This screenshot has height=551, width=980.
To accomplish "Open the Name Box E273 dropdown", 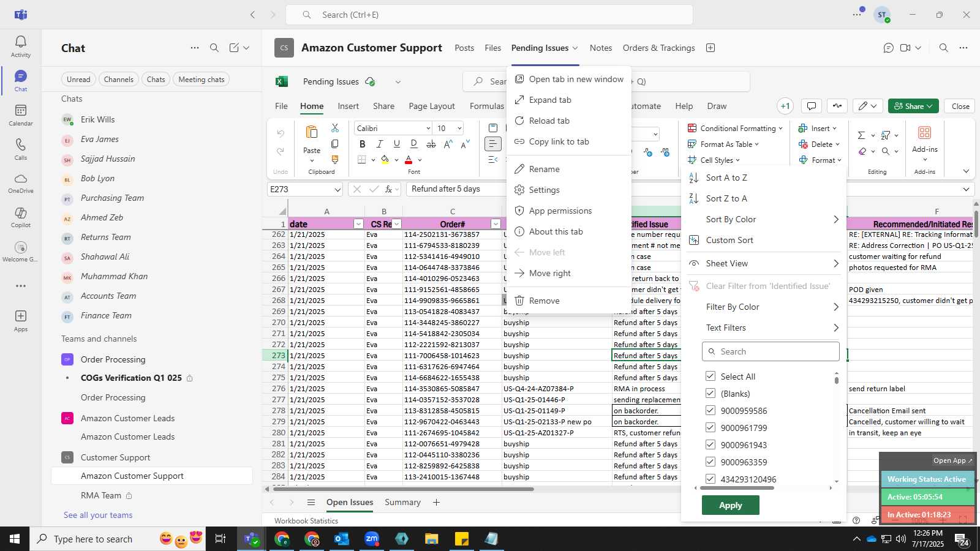I will click(x=337, y=189).
